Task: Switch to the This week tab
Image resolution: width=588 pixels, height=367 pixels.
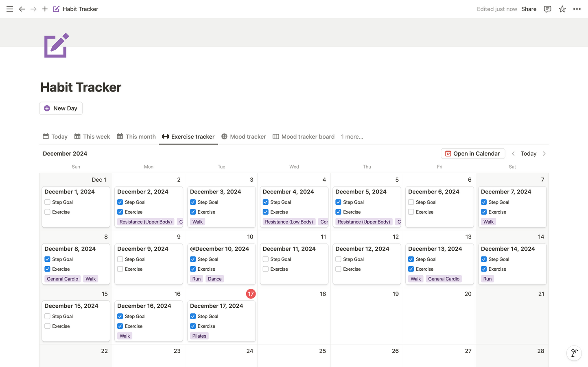Action: tap(92, 137)
